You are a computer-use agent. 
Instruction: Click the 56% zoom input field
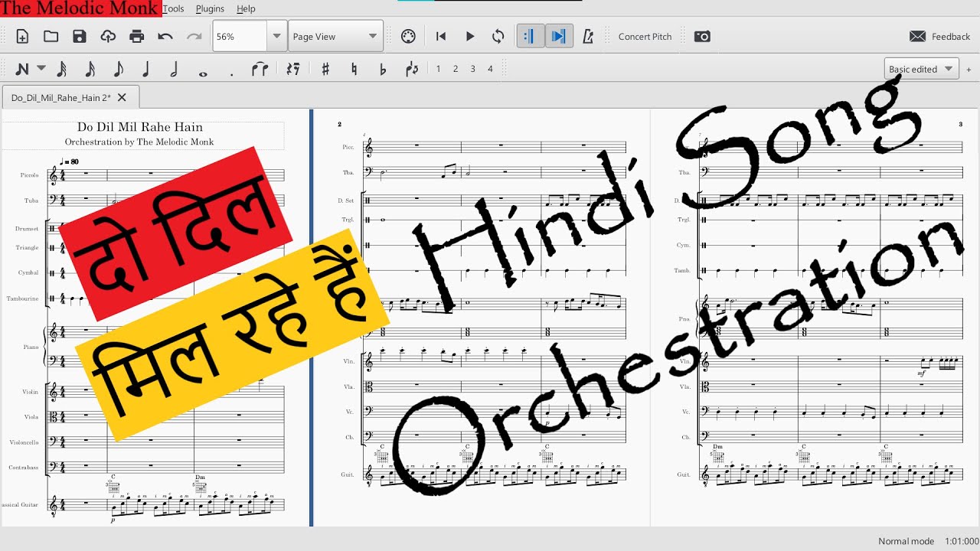coord(240,36)
